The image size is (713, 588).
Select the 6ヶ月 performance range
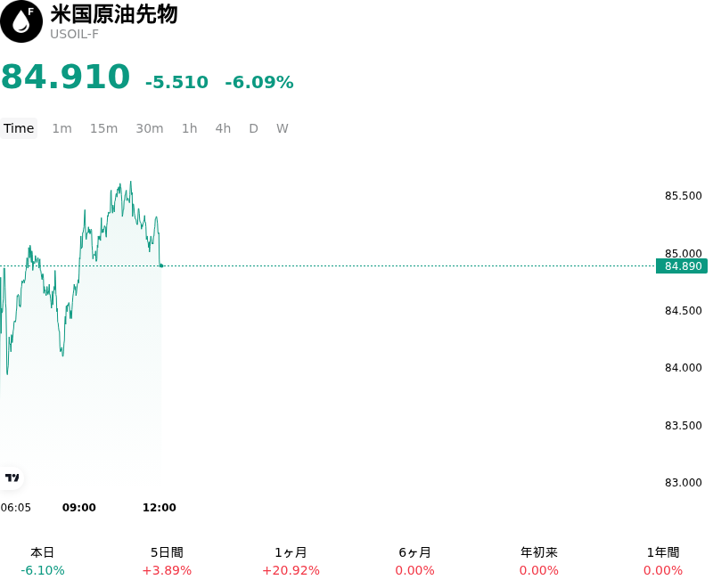414,561
